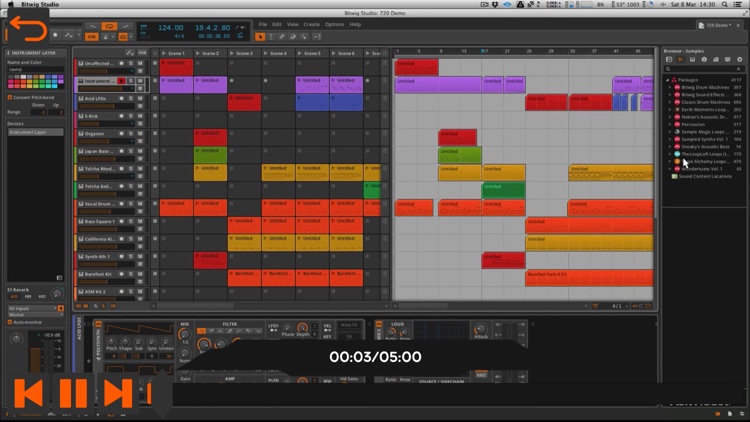This screenshot has width=750, height=422.
Task: Click the tempo value 124.00
Action: pos(171,28)
